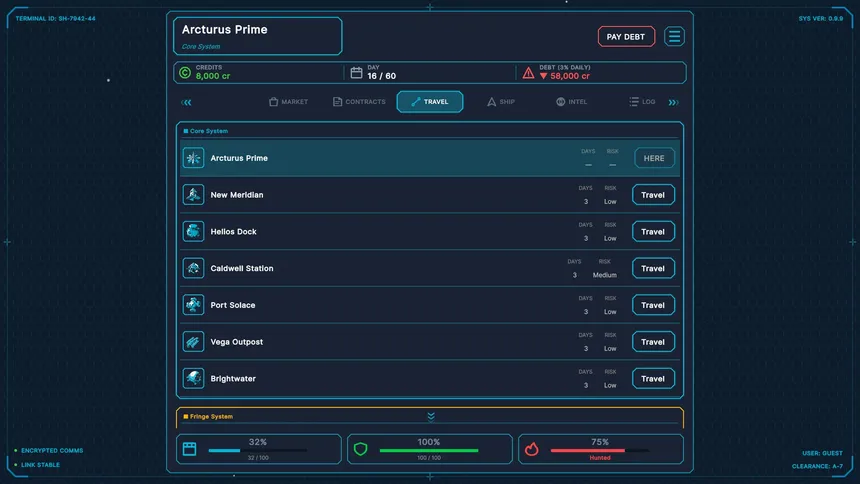The width and height of the screenshot is (860, 484).
Task: Click the Vega Outpost station icon
Action: [x=193, y=342]
